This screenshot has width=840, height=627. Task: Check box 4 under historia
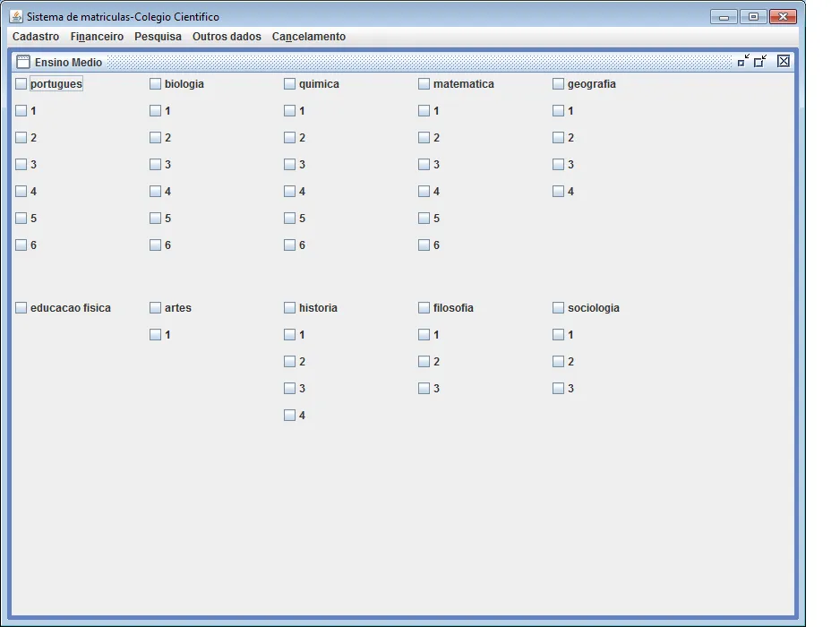[290, 415]
